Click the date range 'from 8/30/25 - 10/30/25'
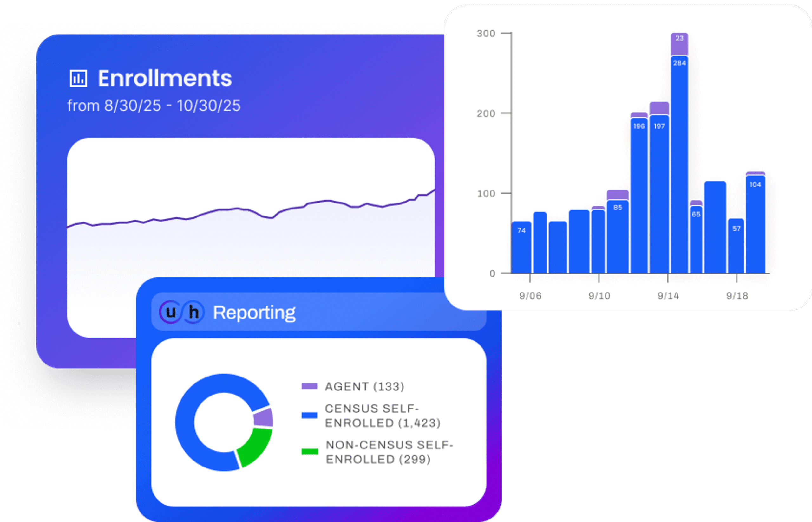The height and width of the screenshot is (522, 812). click(154, 106)
